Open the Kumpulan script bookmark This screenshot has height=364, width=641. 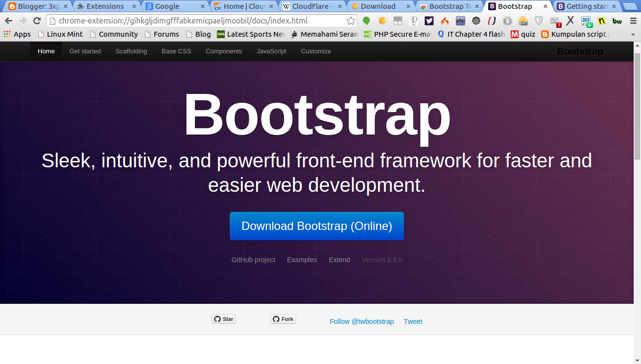[575, 34]
